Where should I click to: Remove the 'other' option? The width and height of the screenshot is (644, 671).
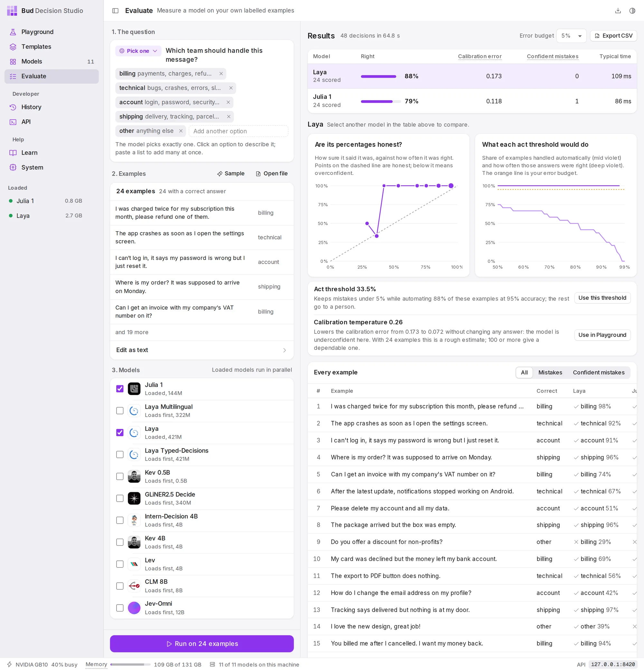[x=181, y=131]
